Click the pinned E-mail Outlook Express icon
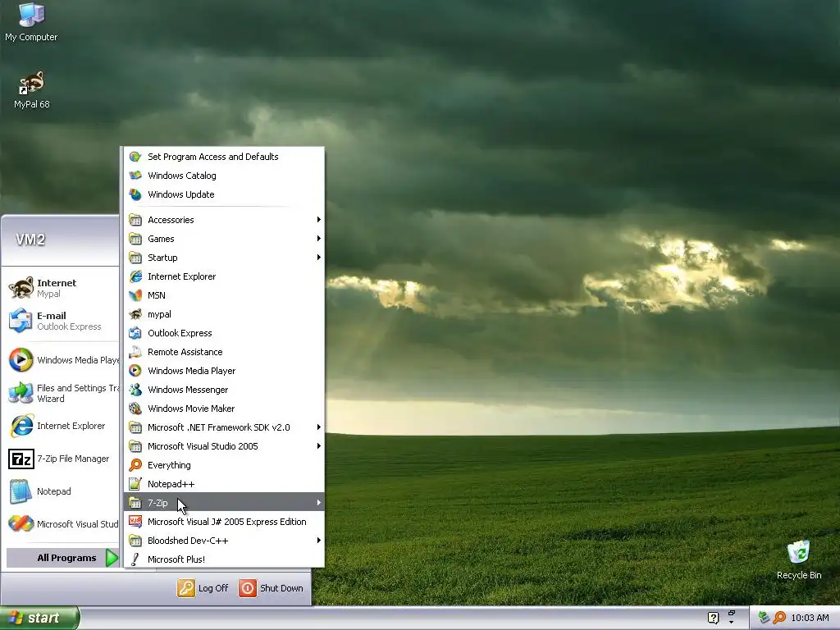The width and height of the screenshot is (840, 630). [x=21, y=321]
